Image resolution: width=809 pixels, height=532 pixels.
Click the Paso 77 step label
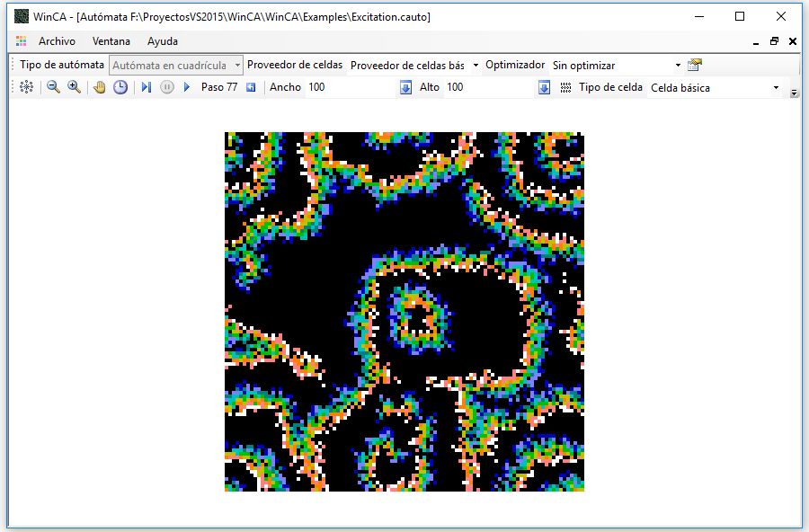click(219, 87)
